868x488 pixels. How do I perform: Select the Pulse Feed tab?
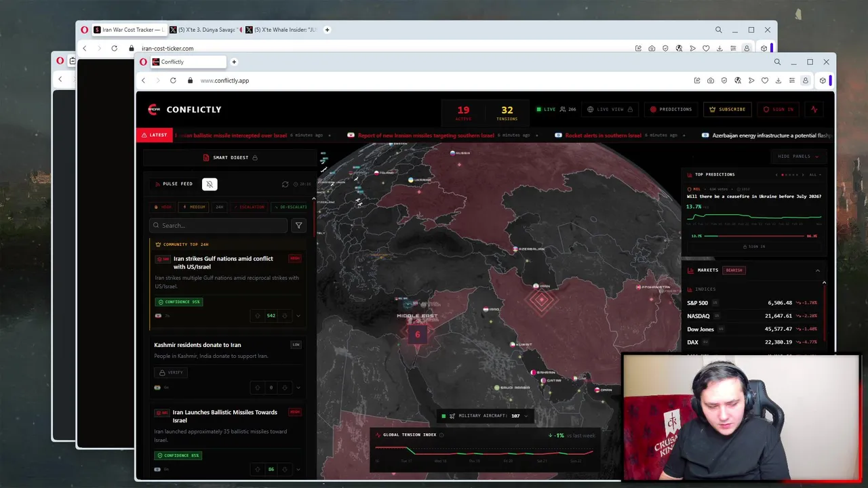(x=173, y=184)
